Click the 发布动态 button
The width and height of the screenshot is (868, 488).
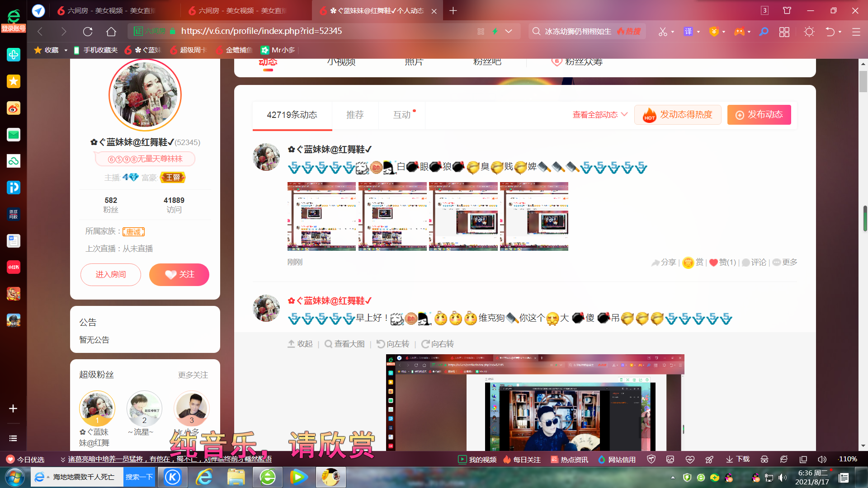pos(759,115)
